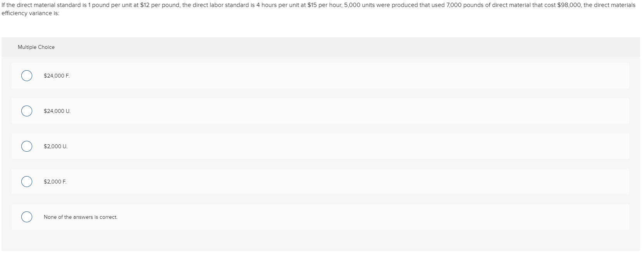Mark the unfavorable $24,000 choice as selected
Viewport: 644px width, 258px height.
pyautogui.click(x=26, y=111)
